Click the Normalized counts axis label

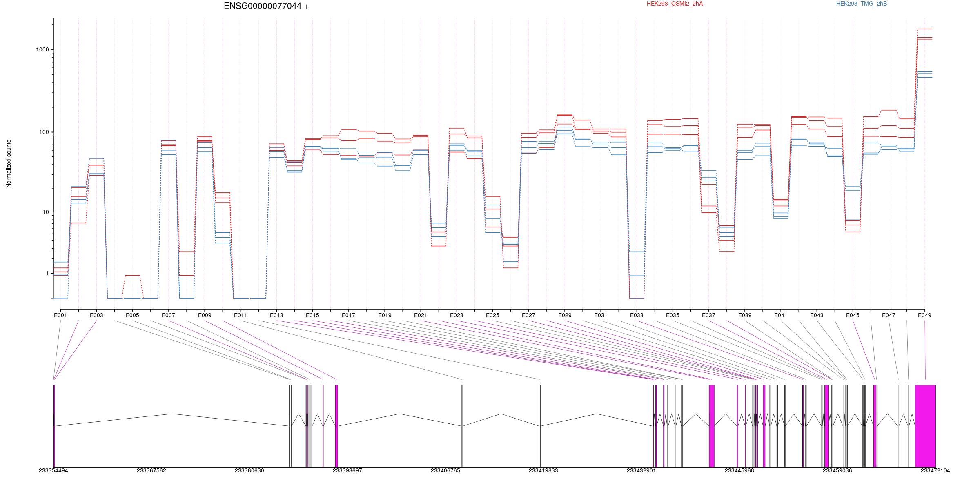click(9, 164)
